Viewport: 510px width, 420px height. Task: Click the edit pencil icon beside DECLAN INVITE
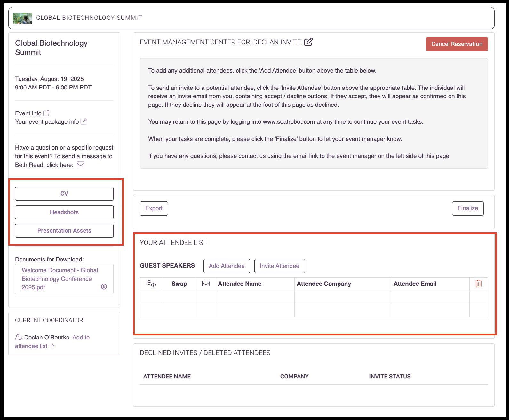[x=308, y=42]
